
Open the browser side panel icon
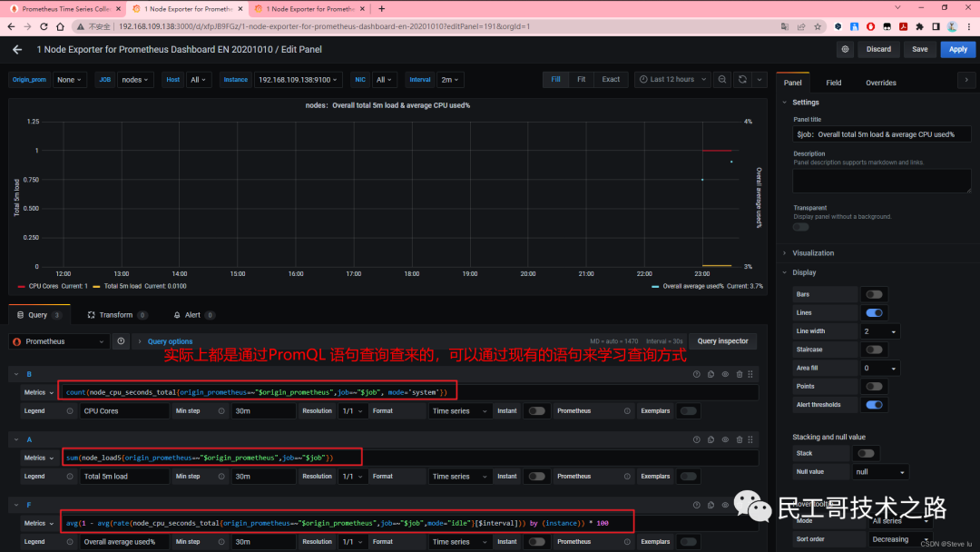(x=936, y=27)
